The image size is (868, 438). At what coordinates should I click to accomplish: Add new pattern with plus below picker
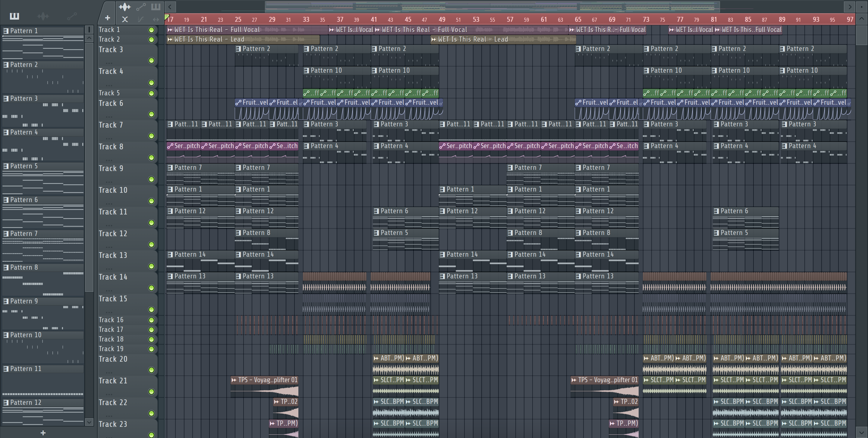43,433
